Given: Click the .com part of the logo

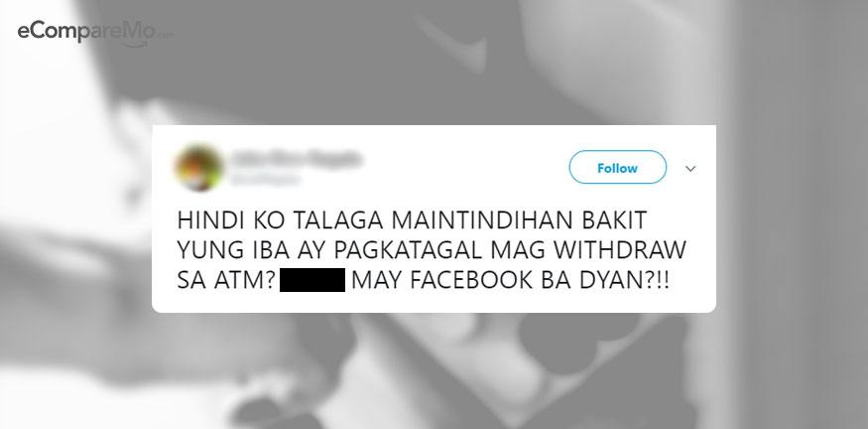Looking at the screenshot, I should [x=166, y=37].
